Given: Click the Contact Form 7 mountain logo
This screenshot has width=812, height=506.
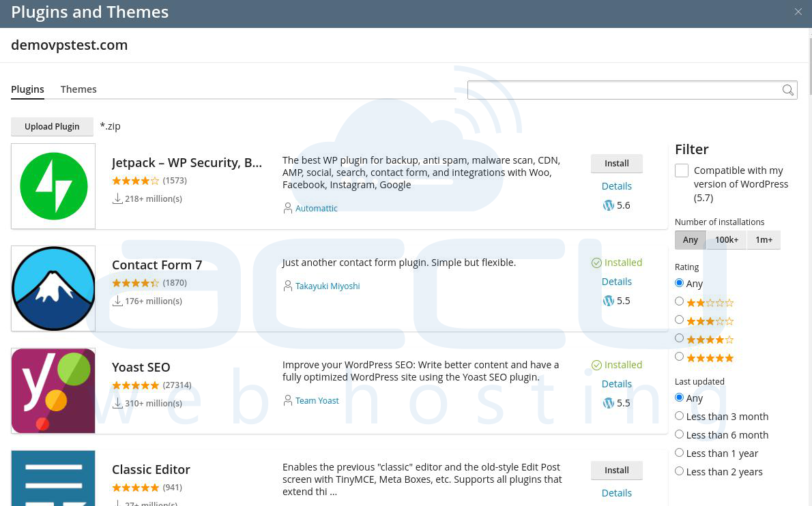Looking at the screenshot, I should [53, 288].
